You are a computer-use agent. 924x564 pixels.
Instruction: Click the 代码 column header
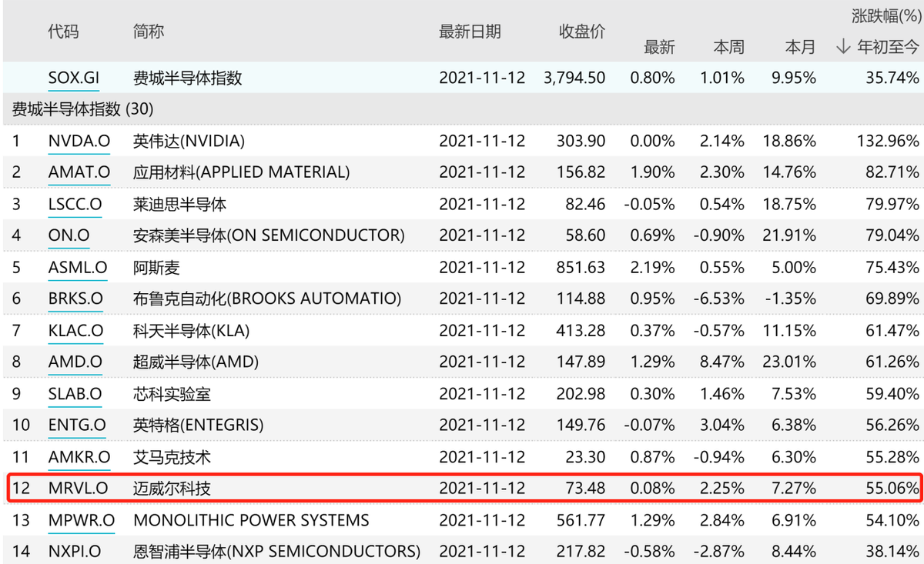coord(63,32)
